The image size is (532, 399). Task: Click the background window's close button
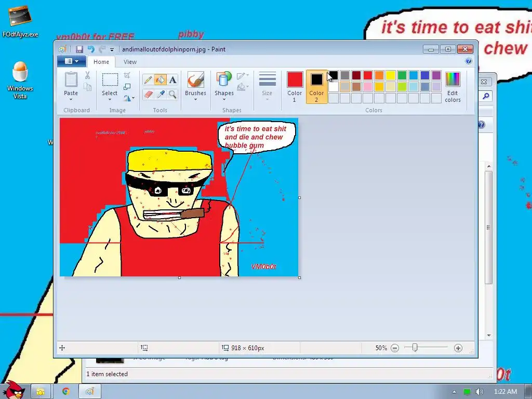pos(485,82)
